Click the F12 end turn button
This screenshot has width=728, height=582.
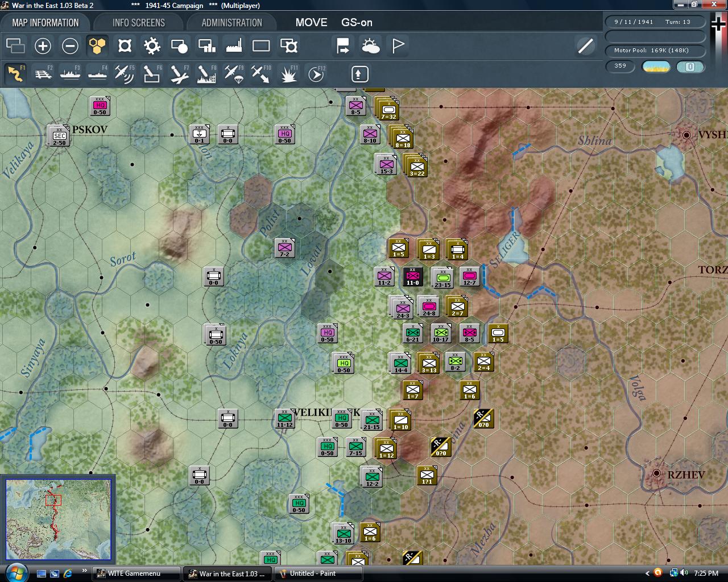[316, 74]
